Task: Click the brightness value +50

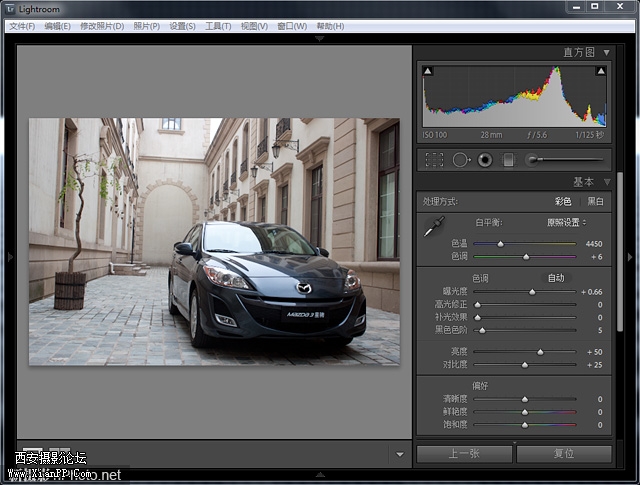Action: (595, 352)
